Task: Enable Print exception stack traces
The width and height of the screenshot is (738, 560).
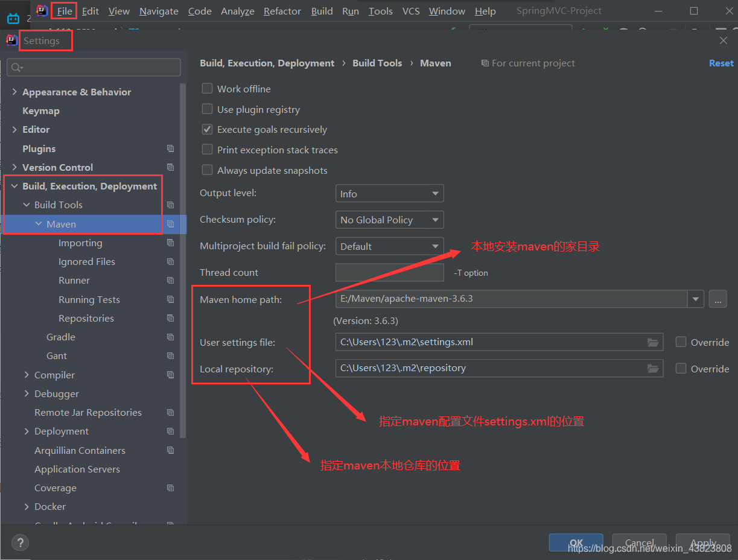Action: (207, 150)
